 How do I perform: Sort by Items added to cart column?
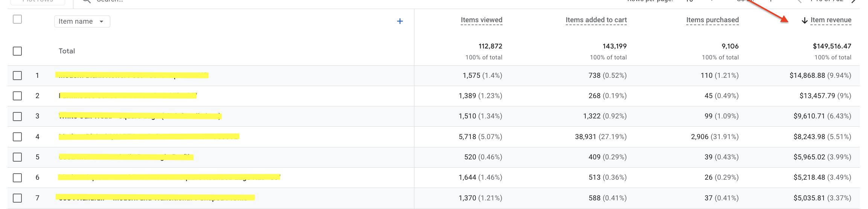[x=596, y=20]
